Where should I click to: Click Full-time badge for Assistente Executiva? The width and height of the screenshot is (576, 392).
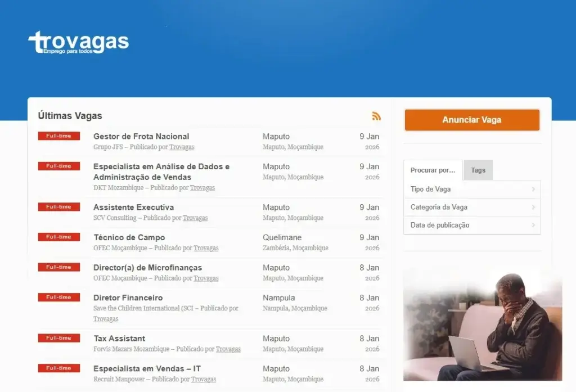(58, 207)
